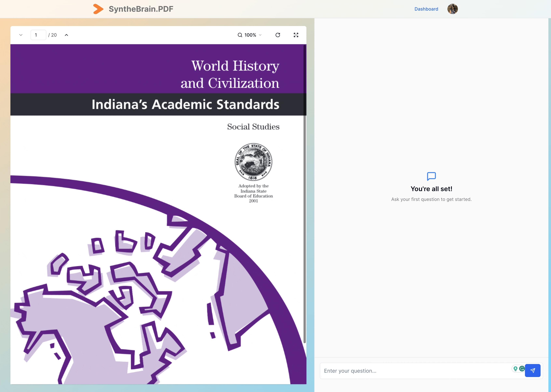Viewport: 551px width, 392px height.
Task: Click the 'Social Studies' text
Action: [253, 127]
